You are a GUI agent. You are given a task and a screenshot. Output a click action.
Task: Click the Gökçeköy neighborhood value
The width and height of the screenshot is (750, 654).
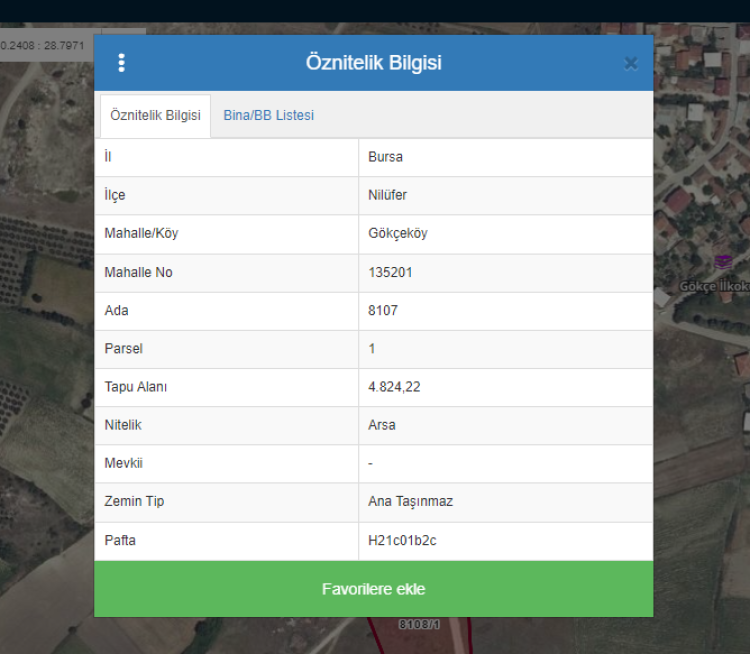[x=397, y=233]
